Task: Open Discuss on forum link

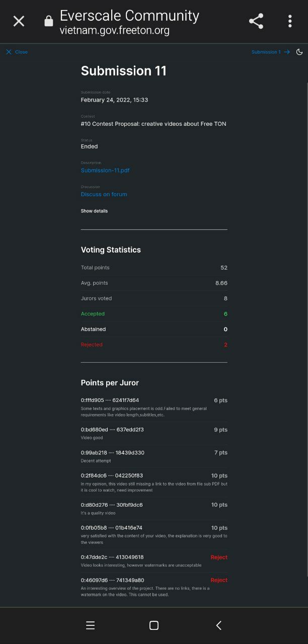Action: pyautogui.click(x=104, y=194)
